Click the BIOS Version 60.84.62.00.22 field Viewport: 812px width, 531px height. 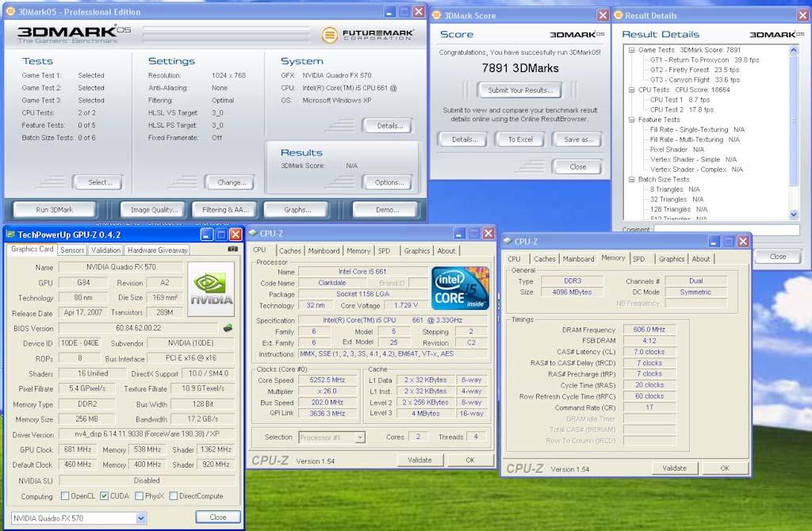click(x=138, y=328)
